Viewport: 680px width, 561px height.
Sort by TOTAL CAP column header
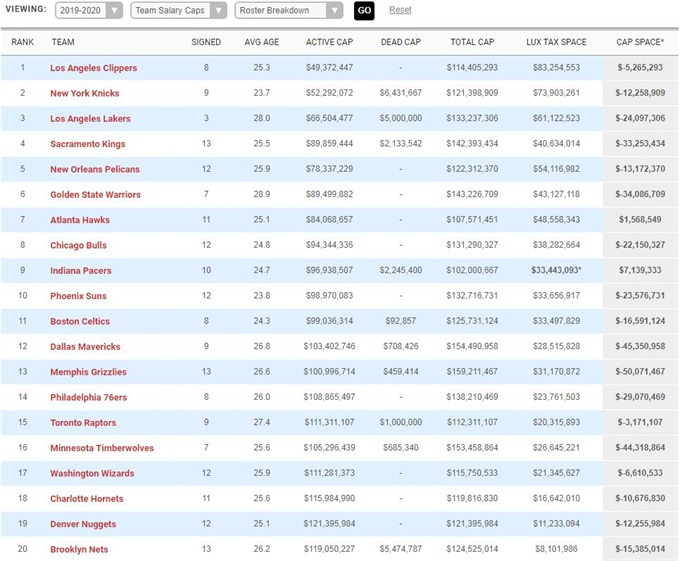(x=472, y=42)
